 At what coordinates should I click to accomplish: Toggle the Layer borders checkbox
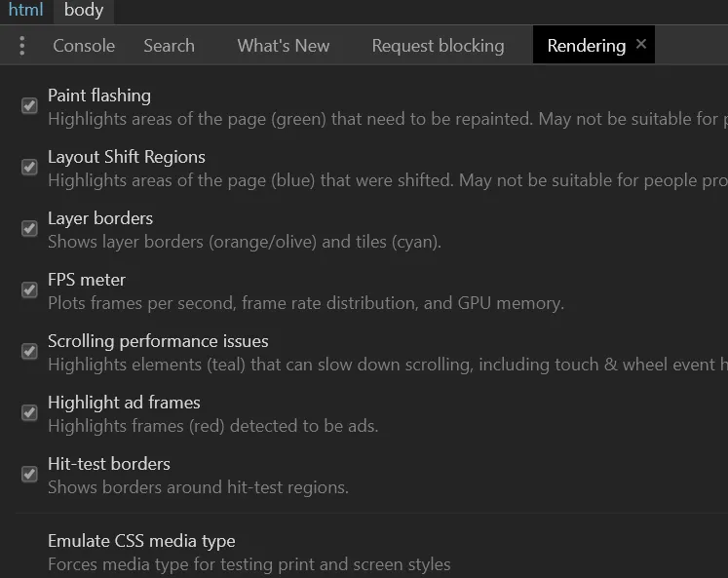pyautogui.click(x=30, y=228)
